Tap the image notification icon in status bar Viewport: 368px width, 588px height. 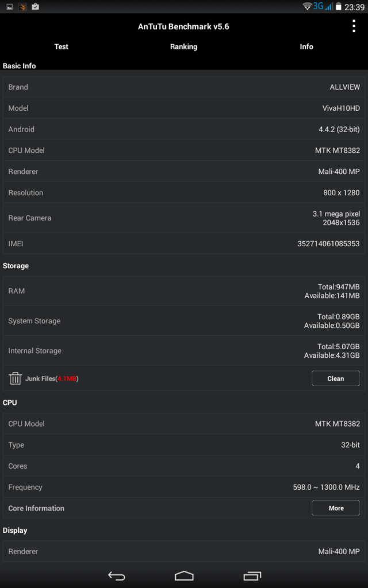[x=10, y=6]
